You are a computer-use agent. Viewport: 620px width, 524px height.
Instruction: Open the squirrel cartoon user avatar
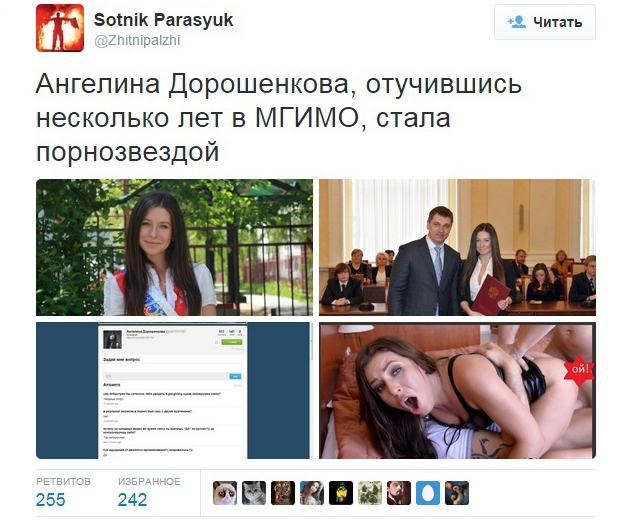(457, 493)
